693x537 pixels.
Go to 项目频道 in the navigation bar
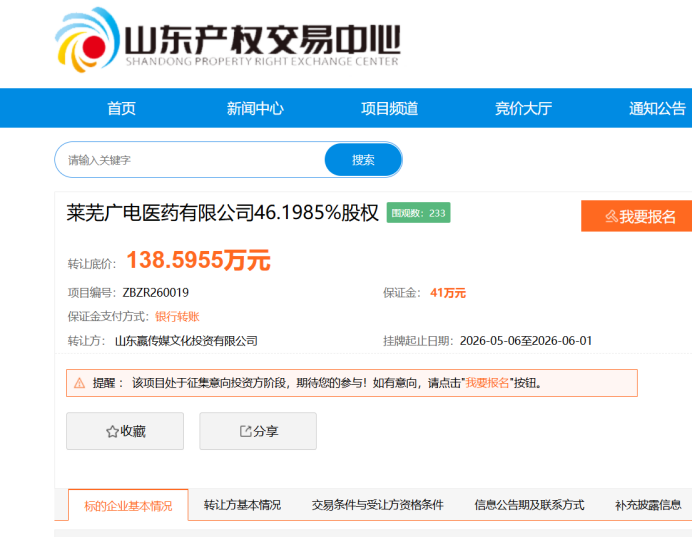click(389, 108)
